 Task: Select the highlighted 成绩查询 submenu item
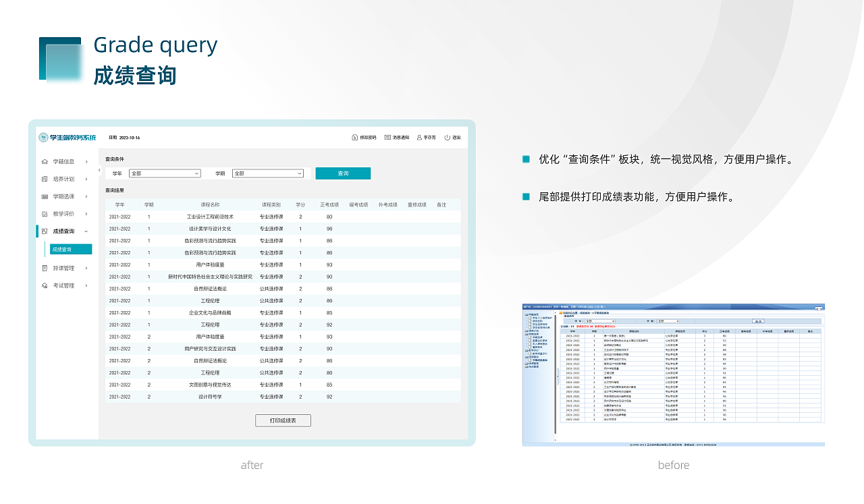tap(71, 250)
